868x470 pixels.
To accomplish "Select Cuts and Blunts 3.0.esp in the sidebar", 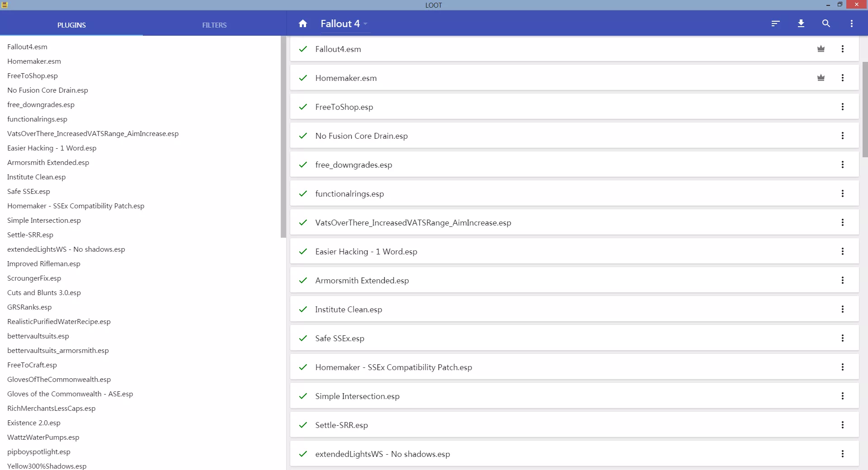I will (44, 292).
